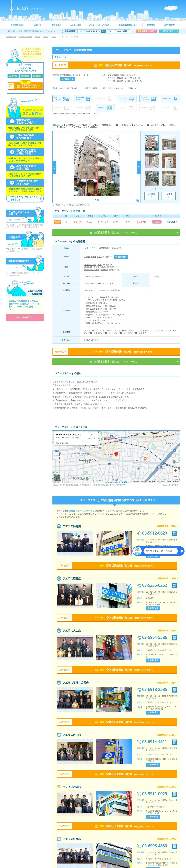Open the 詳細を見る link in the vacancy row
This screenshot has width=186, height=868.
tap(172, 222)
